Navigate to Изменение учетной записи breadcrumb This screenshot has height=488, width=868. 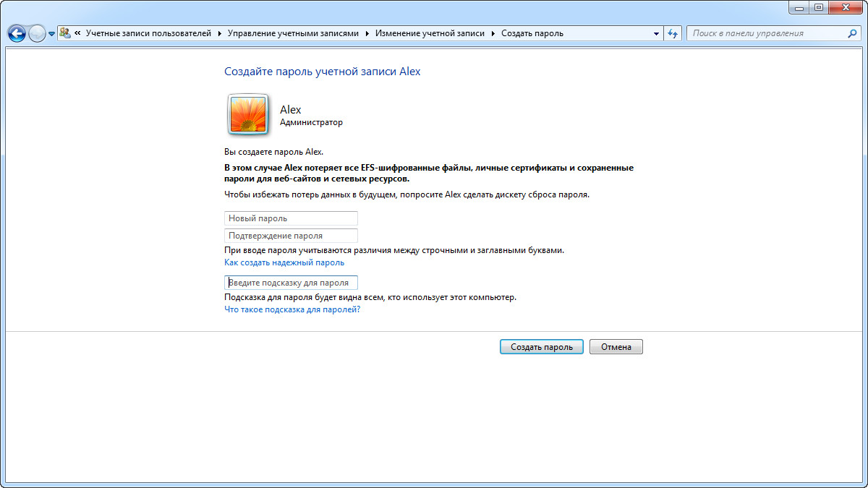430,33
